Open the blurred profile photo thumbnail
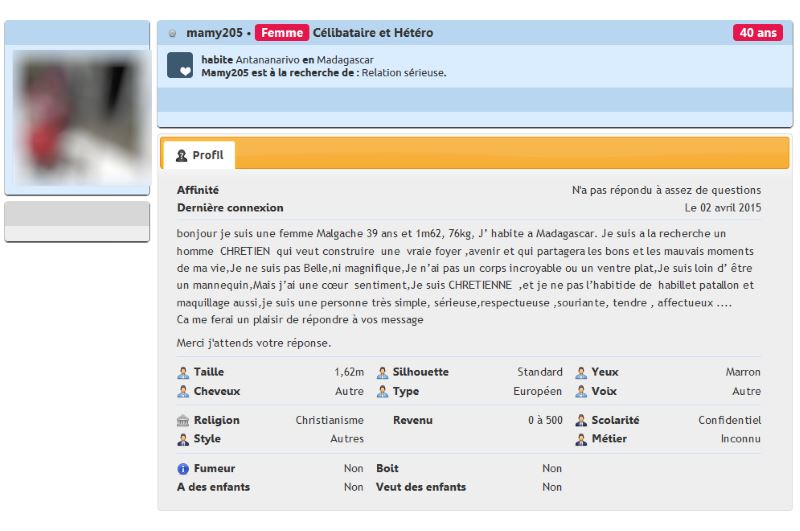Viewport: 800px width, 531px height. (77, 116)
